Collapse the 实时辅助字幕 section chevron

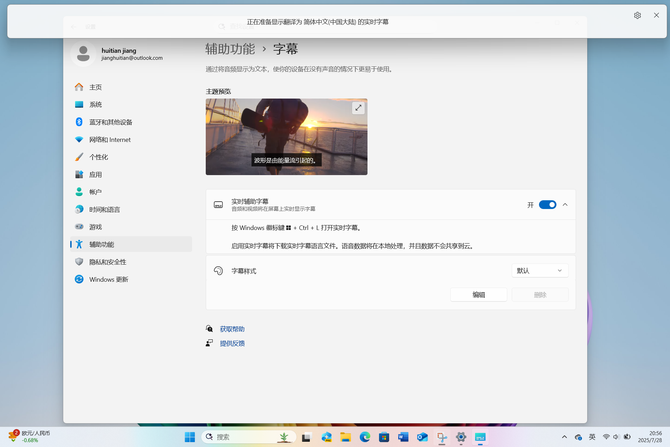(x=565, y=204)
